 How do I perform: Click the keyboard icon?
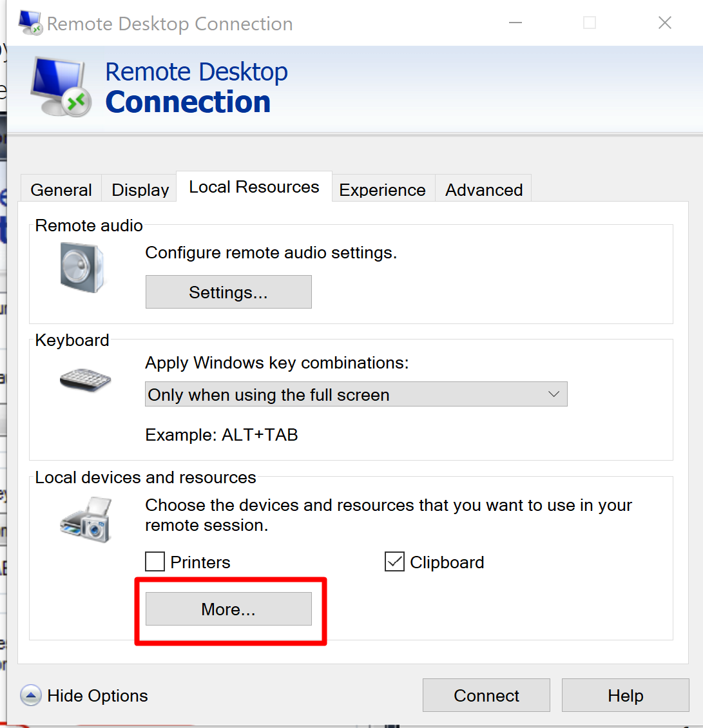[85, 380]
